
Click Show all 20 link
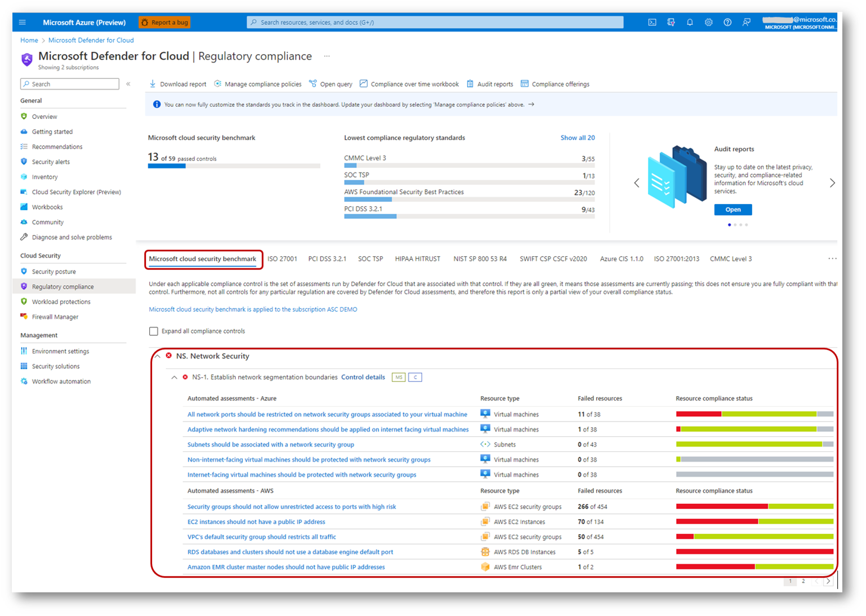(x=578, y=138)
